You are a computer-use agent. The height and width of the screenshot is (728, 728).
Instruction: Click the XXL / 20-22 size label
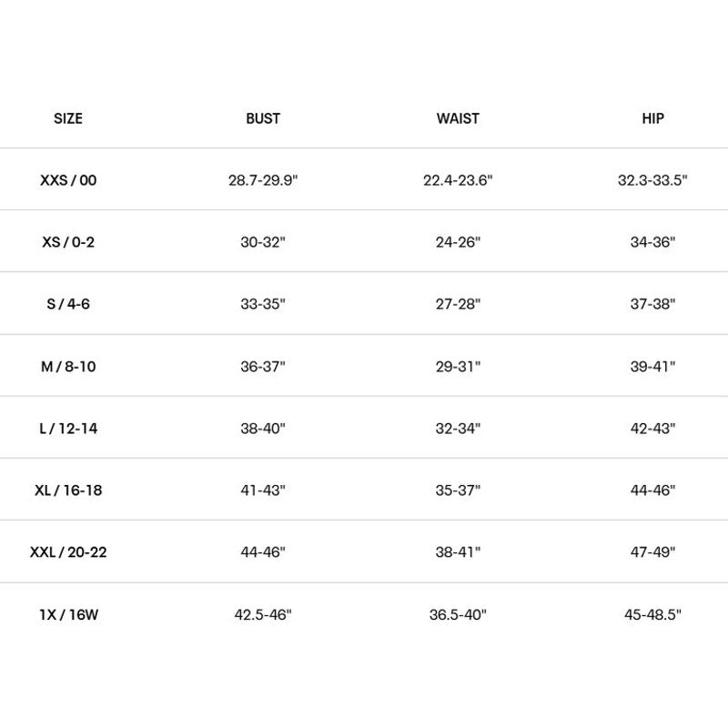pyautogui.click(x=68, y=552)
